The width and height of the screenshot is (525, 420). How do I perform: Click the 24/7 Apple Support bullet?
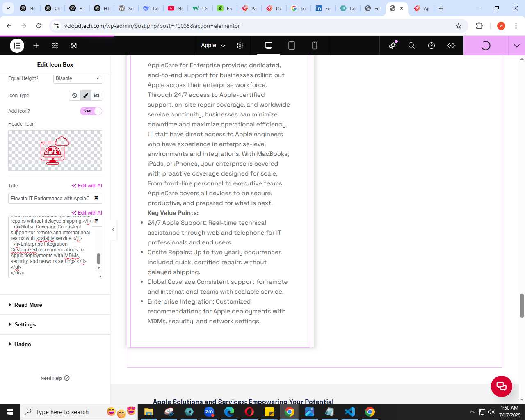click(x=215, y=233)
